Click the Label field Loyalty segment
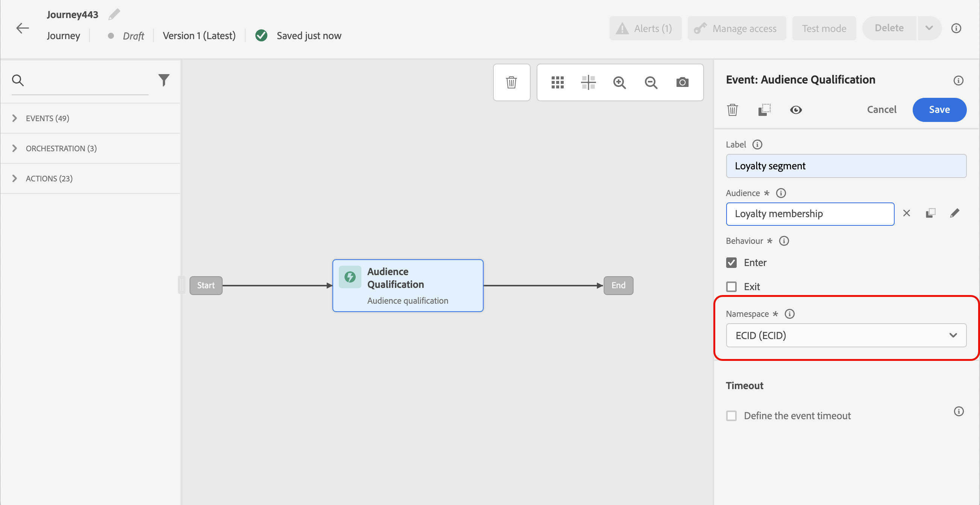Screen dimensions: 980x505 [846, 166]
